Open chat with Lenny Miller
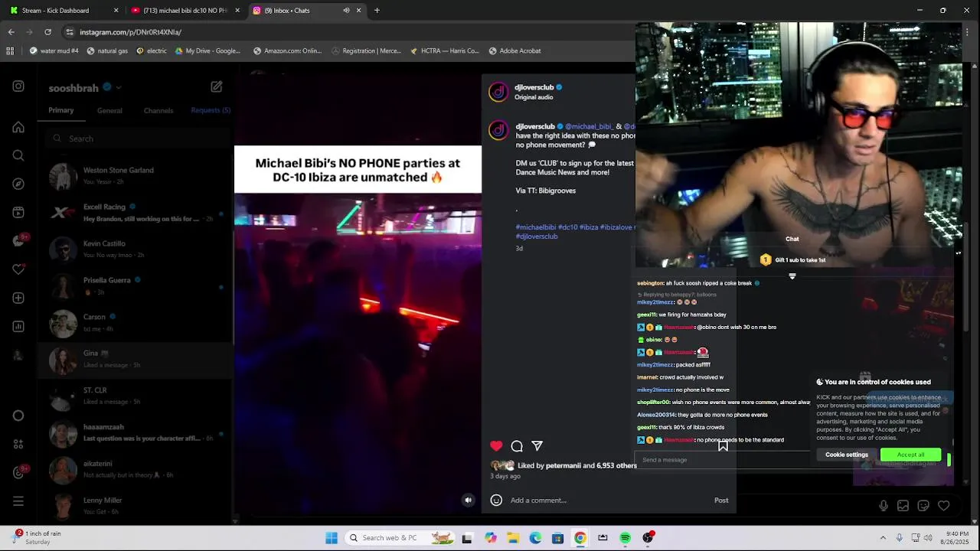Screen dimensions: 980x551 pos(135,506)
